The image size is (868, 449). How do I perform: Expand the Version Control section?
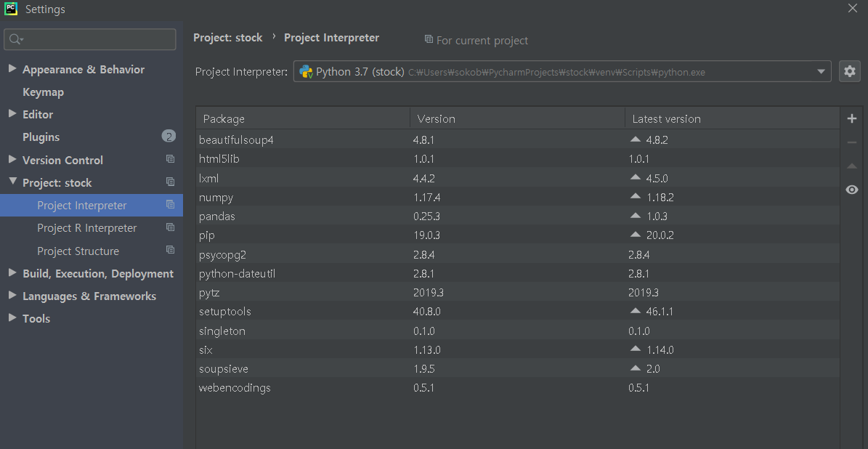(12, 159)
